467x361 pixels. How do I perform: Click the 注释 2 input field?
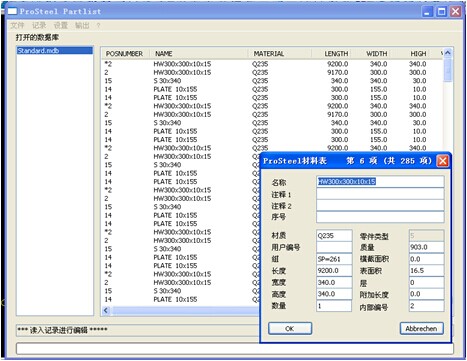pyautogui.click(x=380, y=205)
